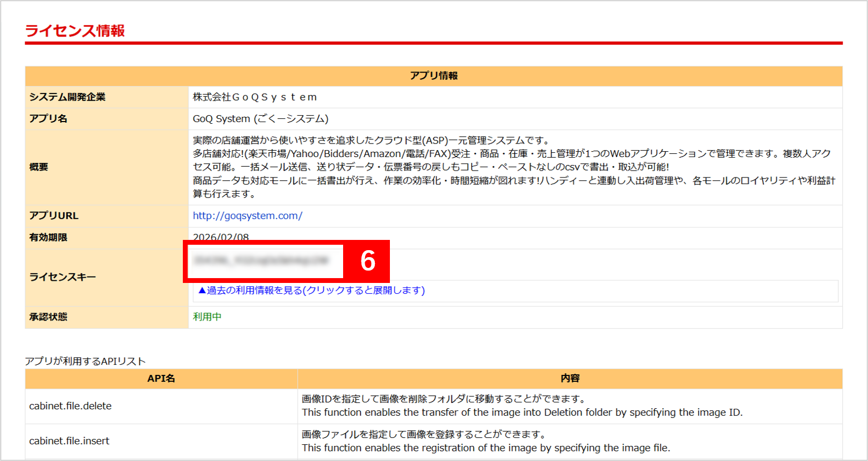Click the blurred license key value
868x461 pixels.
261,261
